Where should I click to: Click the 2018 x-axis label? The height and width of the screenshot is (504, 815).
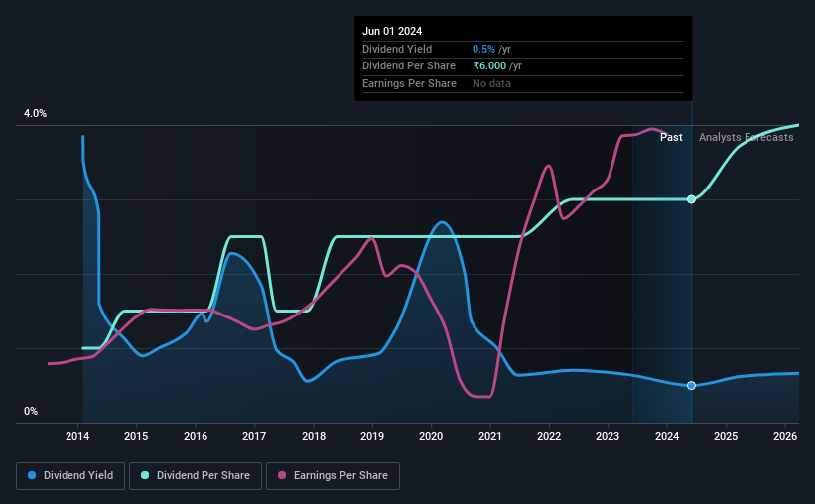[314, 436]
